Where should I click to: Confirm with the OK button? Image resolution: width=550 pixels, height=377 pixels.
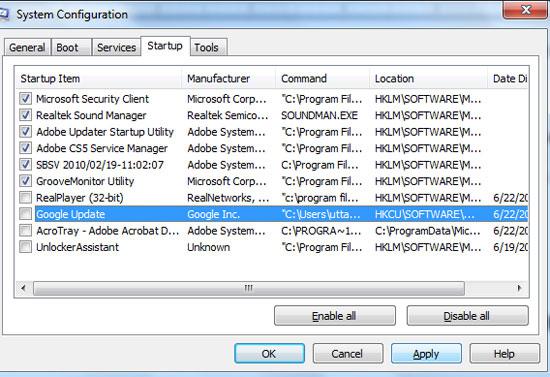coord(269,354)
